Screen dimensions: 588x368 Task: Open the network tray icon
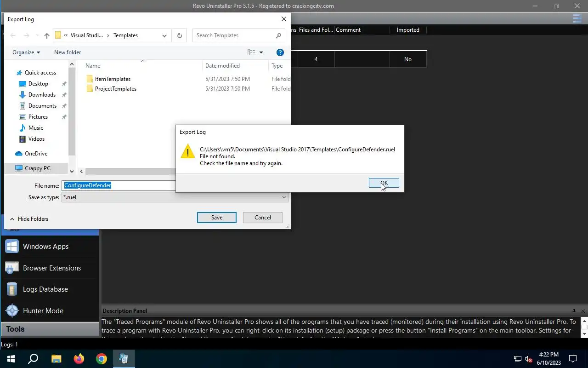tap(517, 359)
